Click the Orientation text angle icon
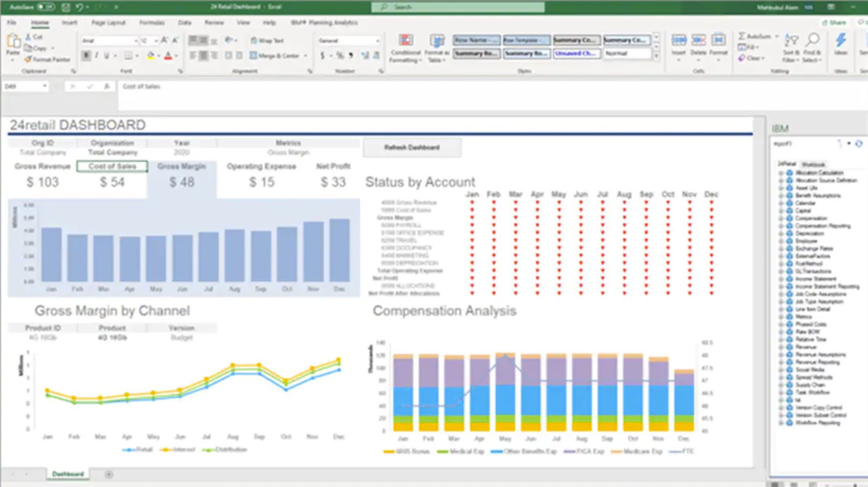868x487 pixels. [x=229, y=40]
